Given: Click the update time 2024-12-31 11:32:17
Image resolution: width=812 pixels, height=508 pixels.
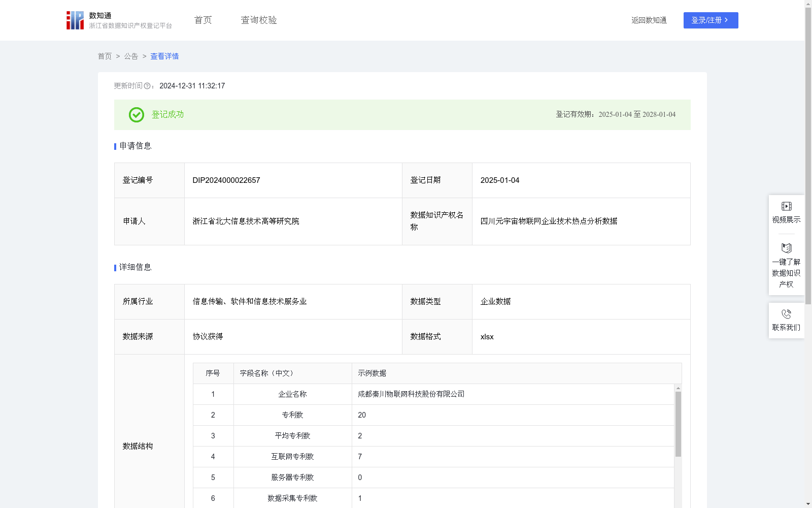Looking at the screenshot, I should (x=192, y=86).
